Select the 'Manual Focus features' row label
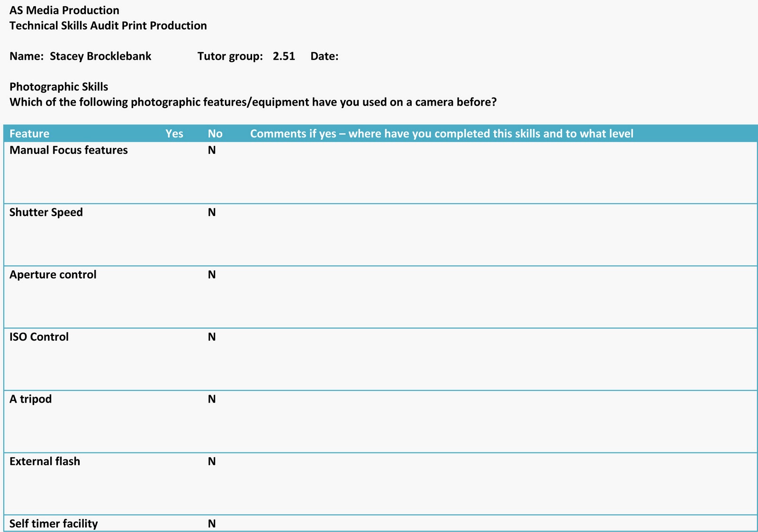758x532 pixels. point(69,150)
